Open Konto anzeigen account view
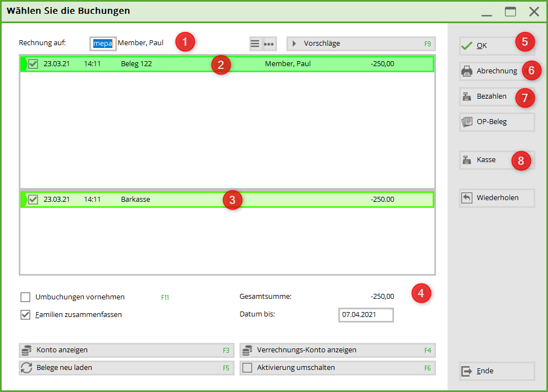Screen dimensions: 548x392 [x=126, y=350]
